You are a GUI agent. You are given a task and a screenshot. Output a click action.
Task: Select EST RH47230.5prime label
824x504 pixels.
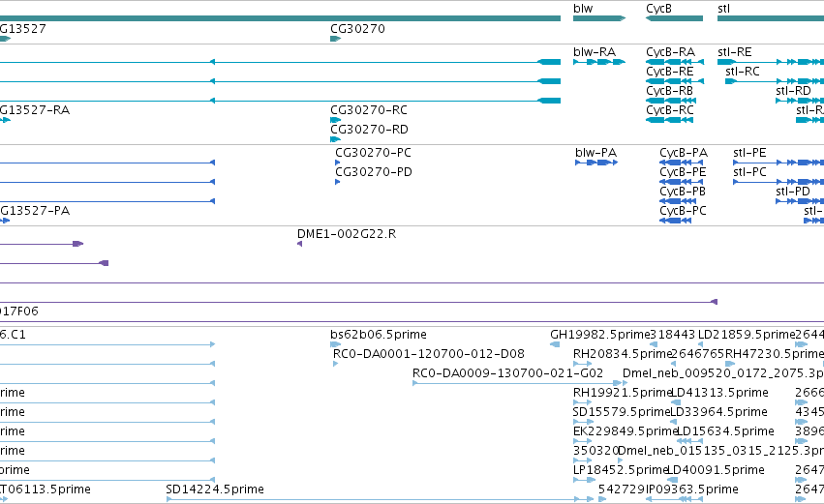(774, 354)
